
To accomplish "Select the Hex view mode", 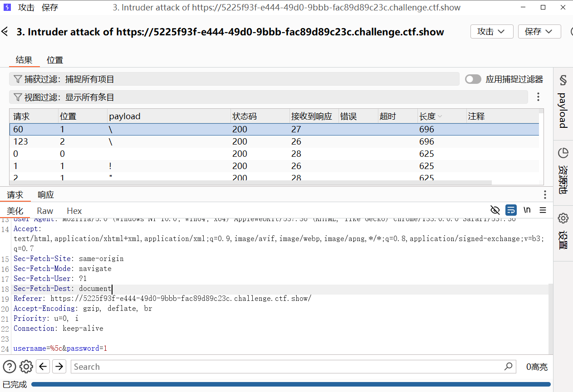I will coord(74,211).
